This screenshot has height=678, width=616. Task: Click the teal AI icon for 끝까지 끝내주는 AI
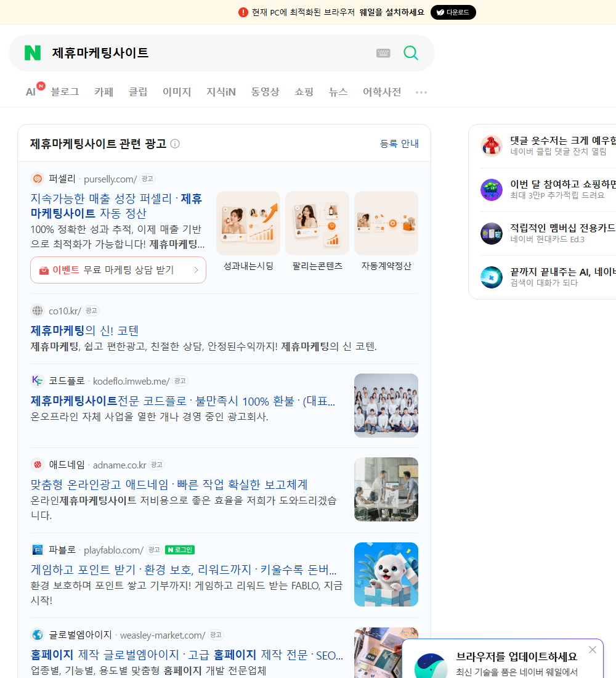(492, 277)
